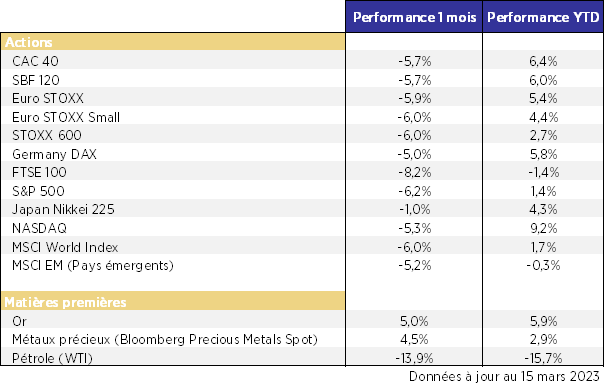Click the Performance 1 mois column header
Viewport: 605px width, 386px height.
point(414,17)
